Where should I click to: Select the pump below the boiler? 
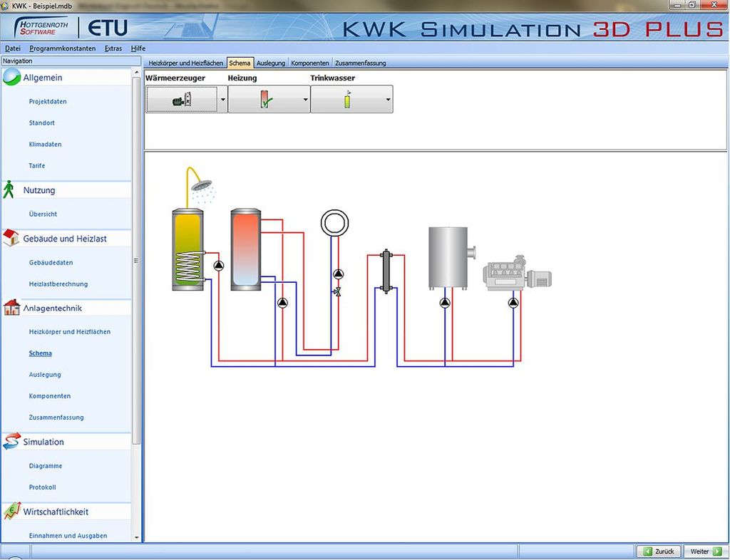(445, 303)
